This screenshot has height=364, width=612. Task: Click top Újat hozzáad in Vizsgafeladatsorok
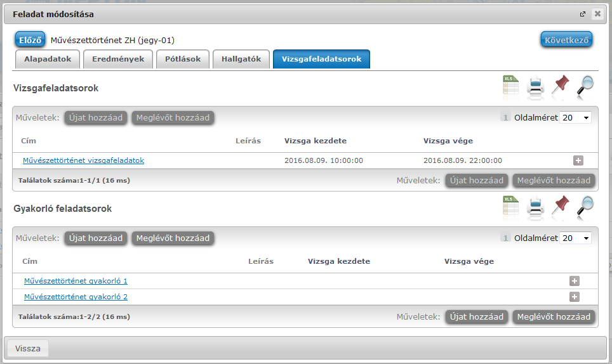point(96,118)
